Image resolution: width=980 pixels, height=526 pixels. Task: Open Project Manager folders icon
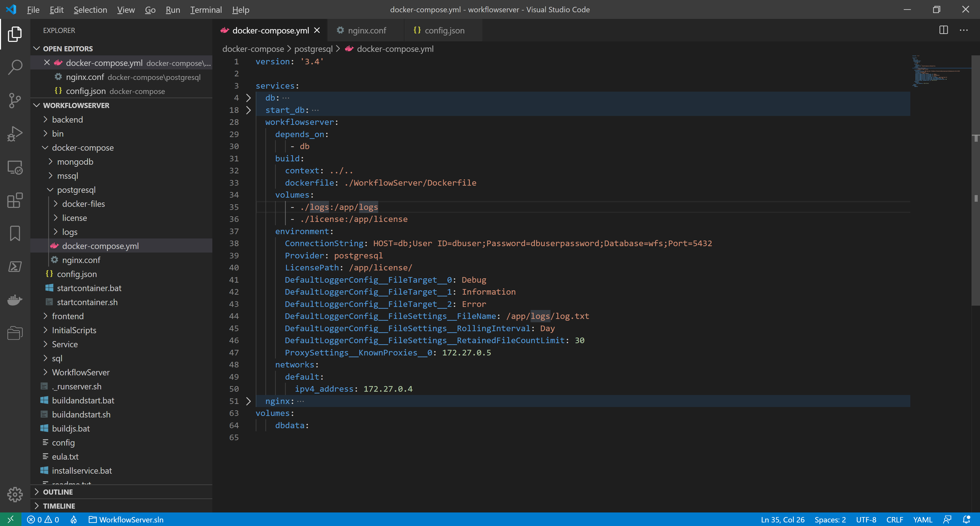tap(15, 333)
